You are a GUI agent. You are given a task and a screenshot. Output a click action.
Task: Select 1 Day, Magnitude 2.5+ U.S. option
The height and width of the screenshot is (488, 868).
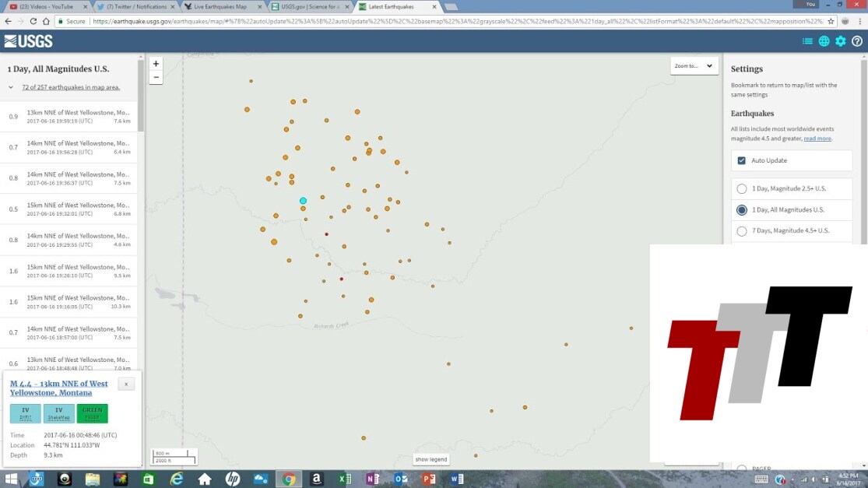point(742,188)
